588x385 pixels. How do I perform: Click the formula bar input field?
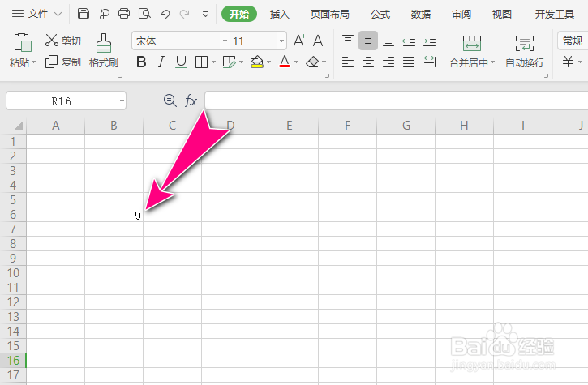396,101
